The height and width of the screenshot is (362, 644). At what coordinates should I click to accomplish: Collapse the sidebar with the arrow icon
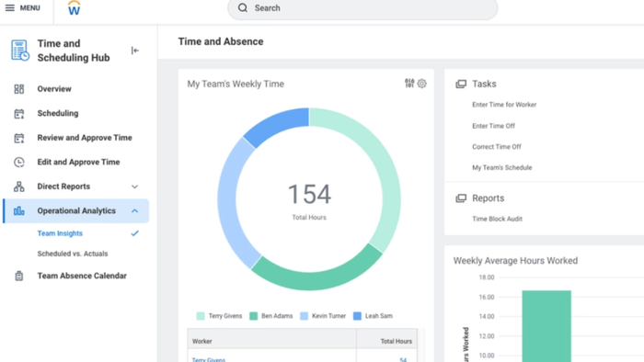(x=134, y=51)
